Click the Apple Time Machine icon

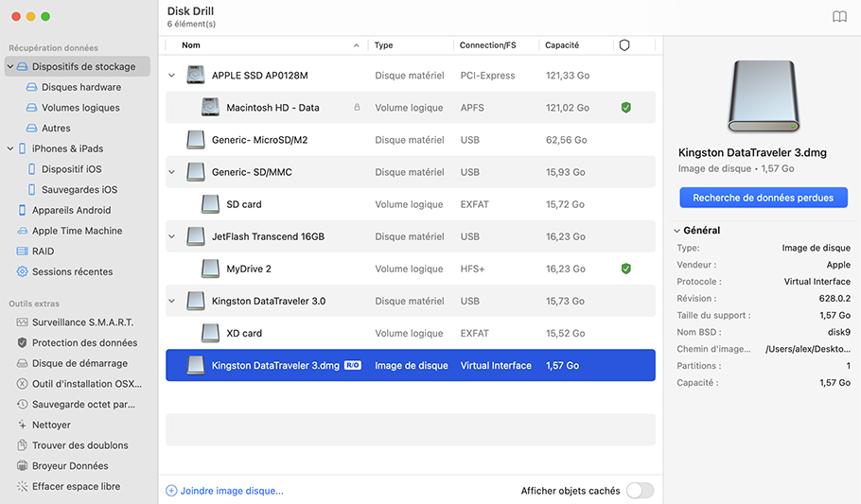click(x=22, y=231)
